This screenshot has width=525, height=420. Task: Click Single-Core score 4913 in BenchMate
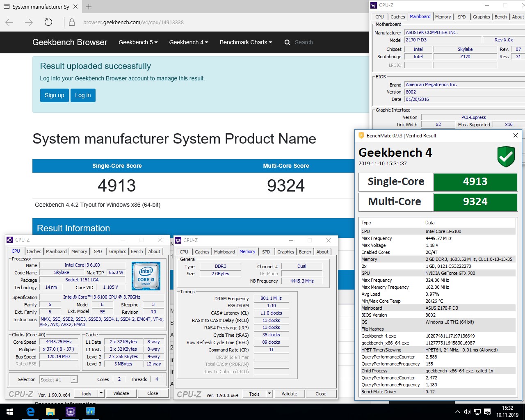(475, 182)
